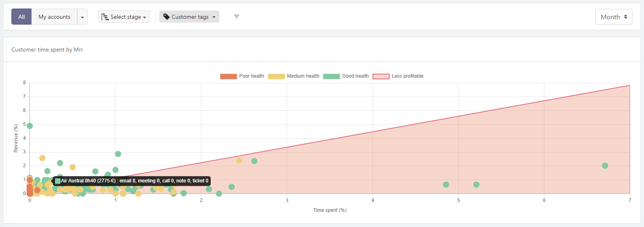Switch to the All accounts view
This screenshot has height=227, width=644.
coord(22,17)
